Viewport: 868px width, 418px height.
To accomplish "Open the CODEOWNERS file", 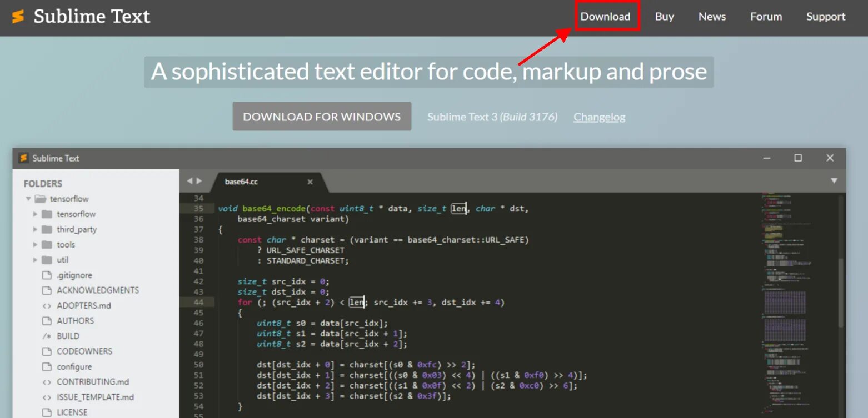I will (84, 351).
